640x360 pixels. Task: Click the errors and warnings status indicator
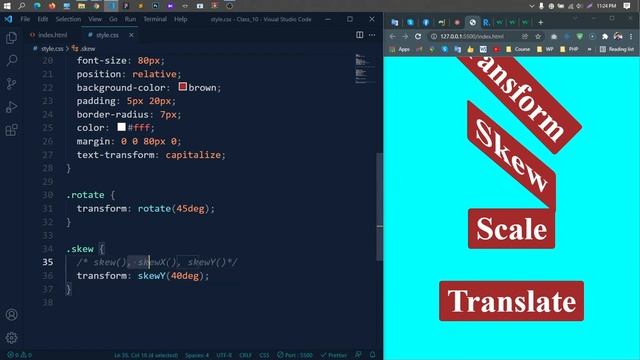[x=19, y=355]
